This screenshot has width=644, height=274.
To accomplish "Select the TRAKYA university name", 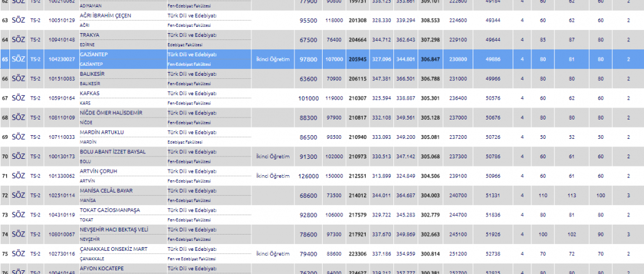I will coord(89,35).
